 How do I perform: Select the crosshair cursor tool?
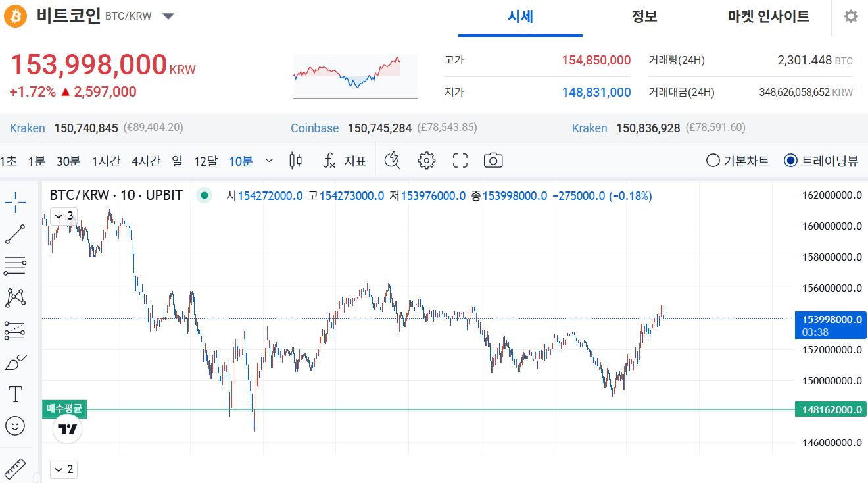[15, 203]
